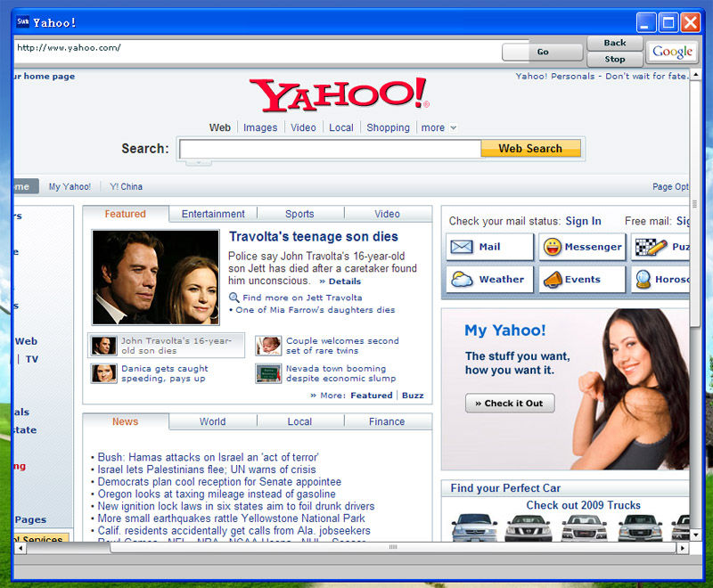Click the Check it Out button
The image size is (713, 588).
tap(510, 403)
